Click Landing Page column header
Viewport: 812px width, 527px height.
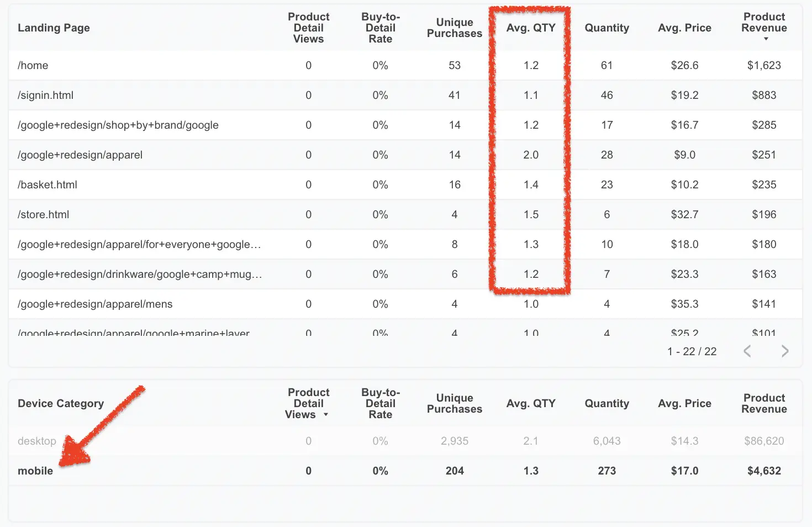[x=54, y=28]
